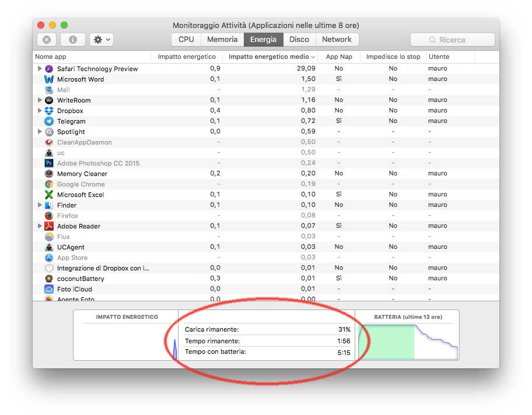Screen dimensions: 532x415
Task: Click the Finder icon
Action: coord(49,205)
